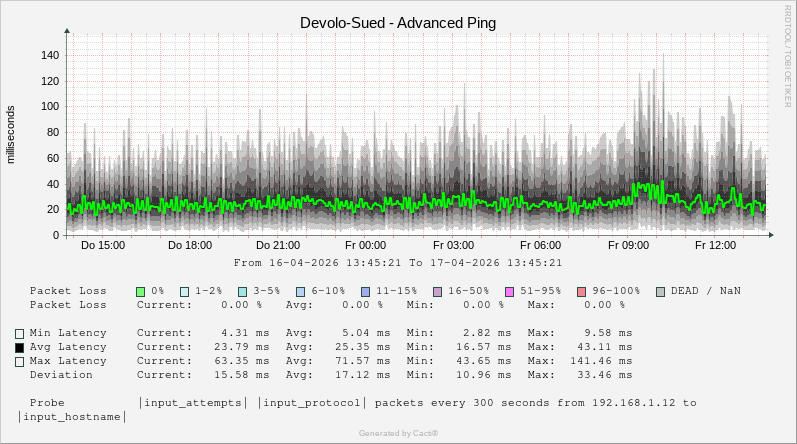Click the Generated by Cacti footer link

tap(398, 433)
